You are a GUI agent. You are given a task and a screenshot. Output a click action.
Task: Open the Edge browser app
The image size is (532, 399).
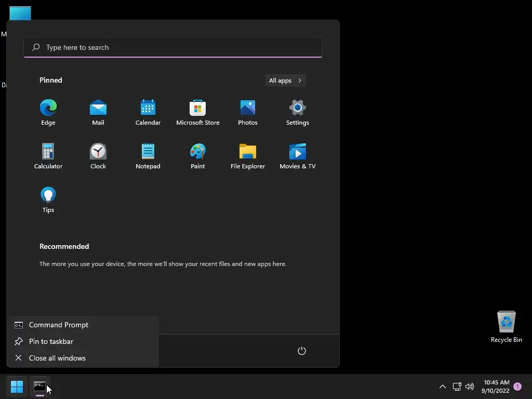coord(48,113)
